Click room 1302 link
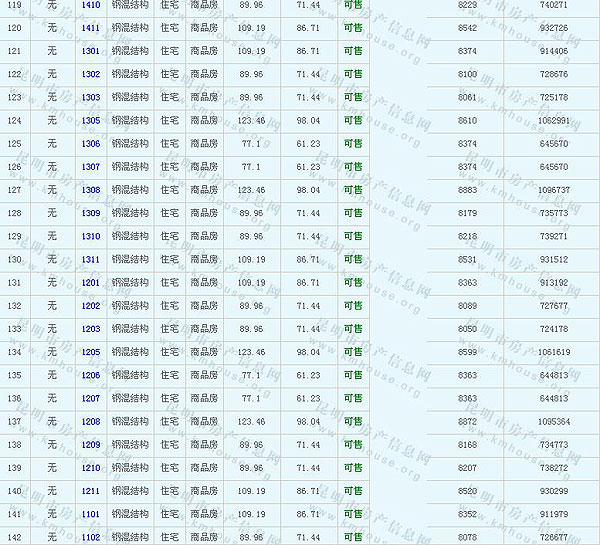 (91, 74)
